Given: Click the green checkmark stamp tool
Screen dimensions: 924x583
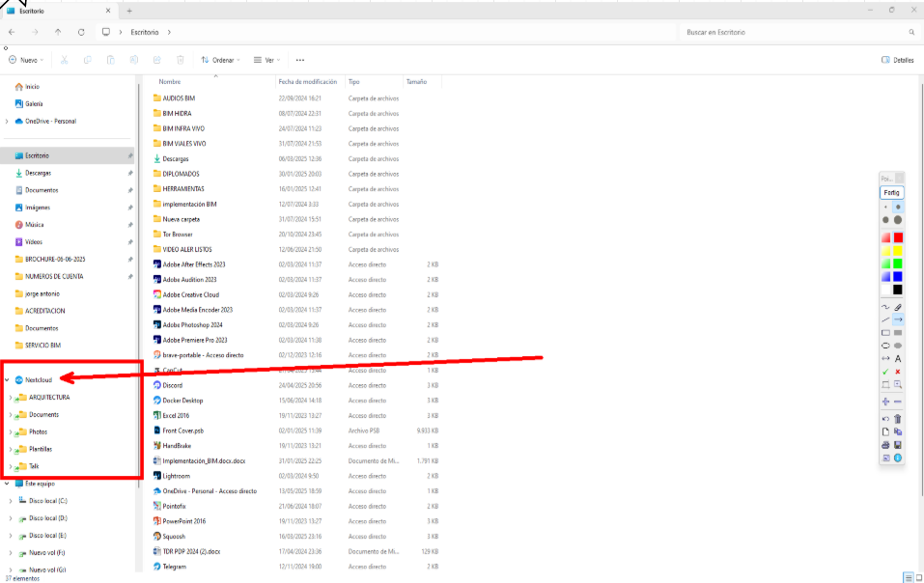Looking at the screenshot, I should pos(885,372).
